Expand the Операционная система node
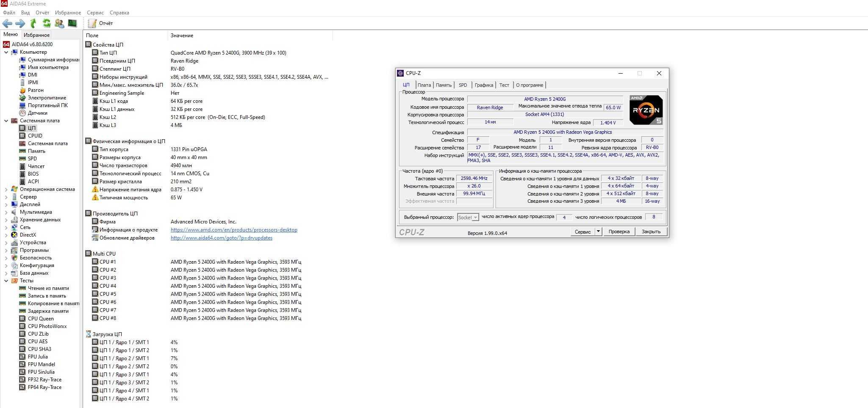 pyautogui.click(x=6, y=189)
